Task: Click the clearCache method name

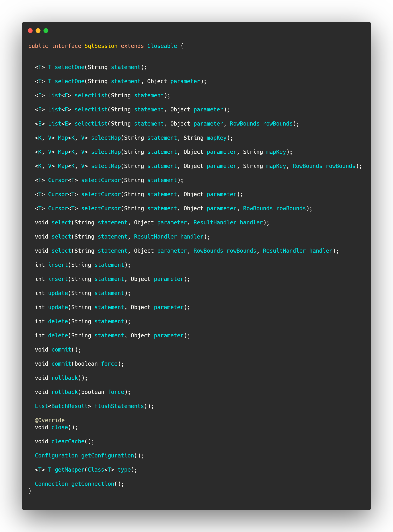Action: click(x=68, y=441)
